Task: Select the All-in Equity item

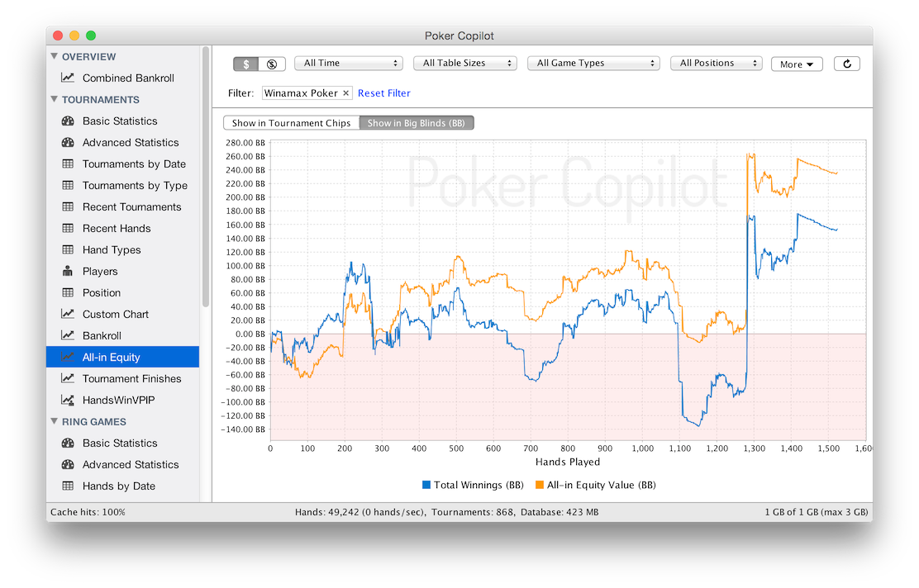Action: click(x=122, y=357)
